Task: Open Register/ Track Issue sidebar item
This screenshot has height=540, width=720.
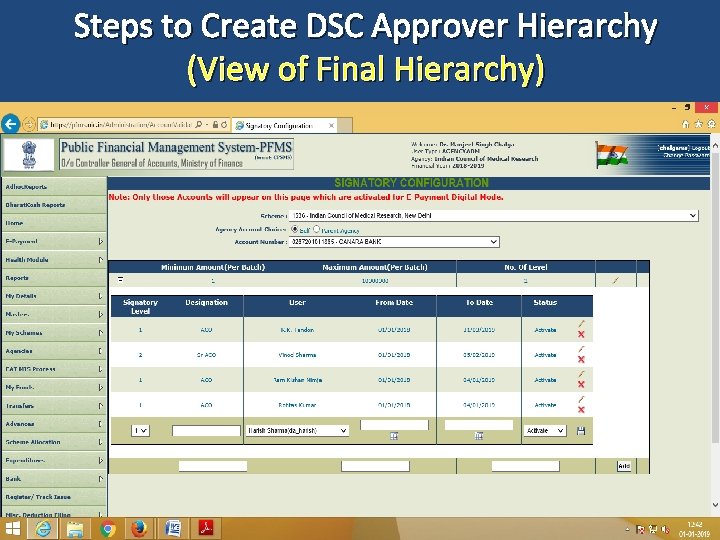Action: [x=54, y=497]
